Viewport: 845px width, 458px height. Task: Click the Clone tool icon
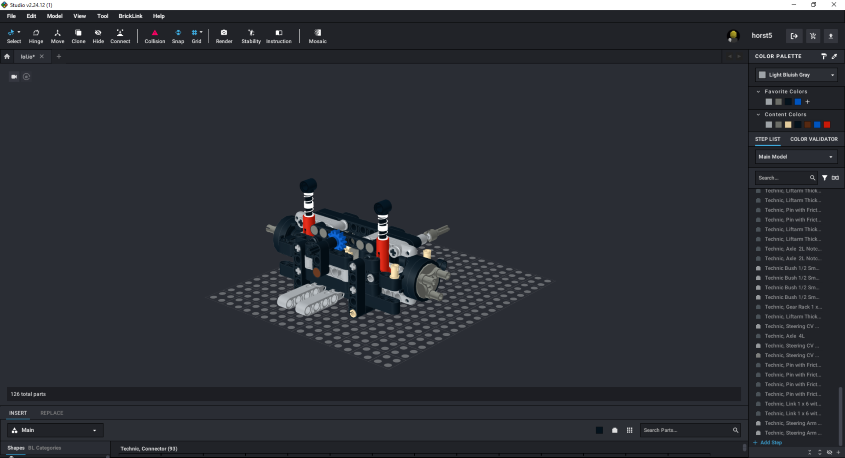[78, 36]
